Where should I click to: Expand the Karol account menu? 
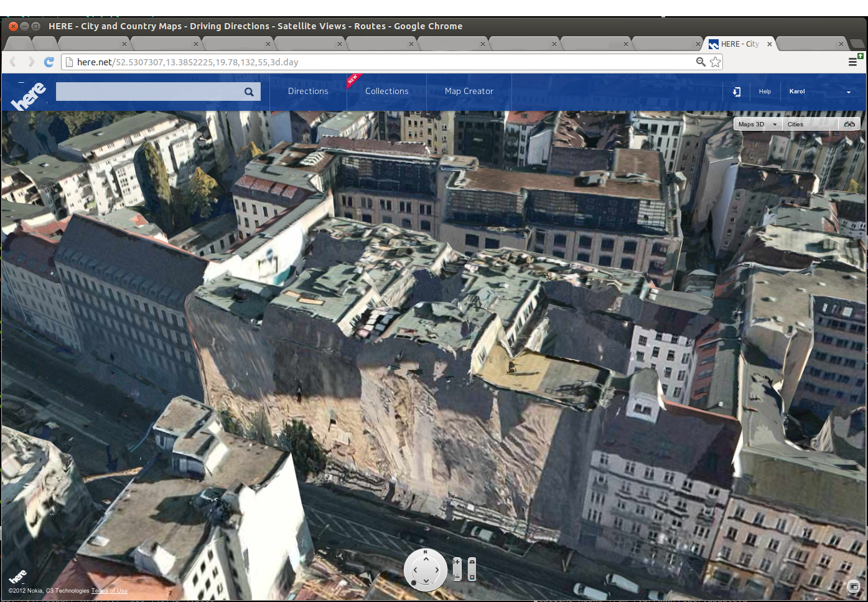coord(848,92)
